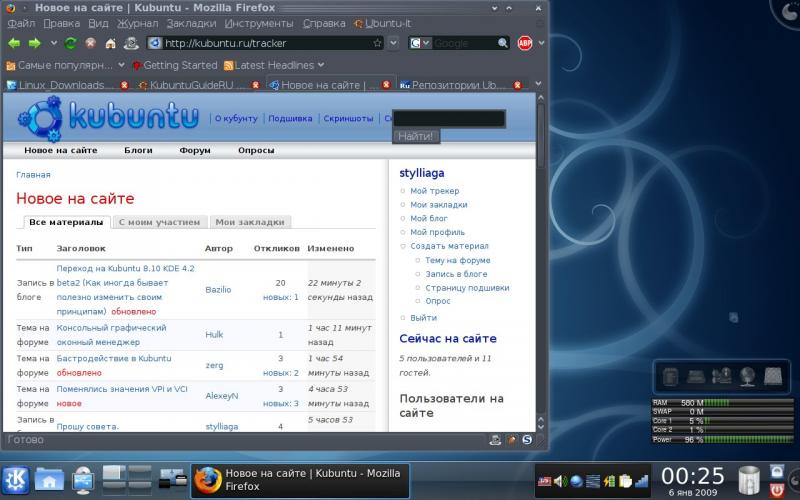
Task: Open the home folder icon in the panel
Action: (49, 480)
